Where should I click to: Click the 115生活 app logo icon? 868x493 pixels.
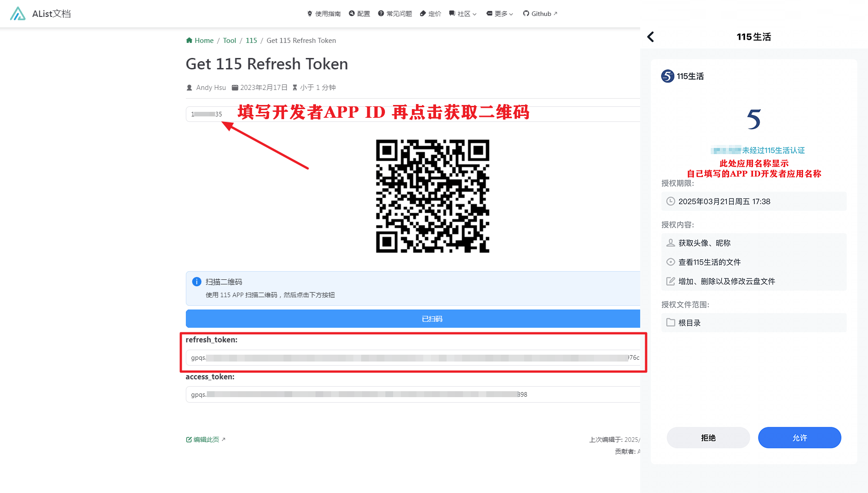point(668,76)
